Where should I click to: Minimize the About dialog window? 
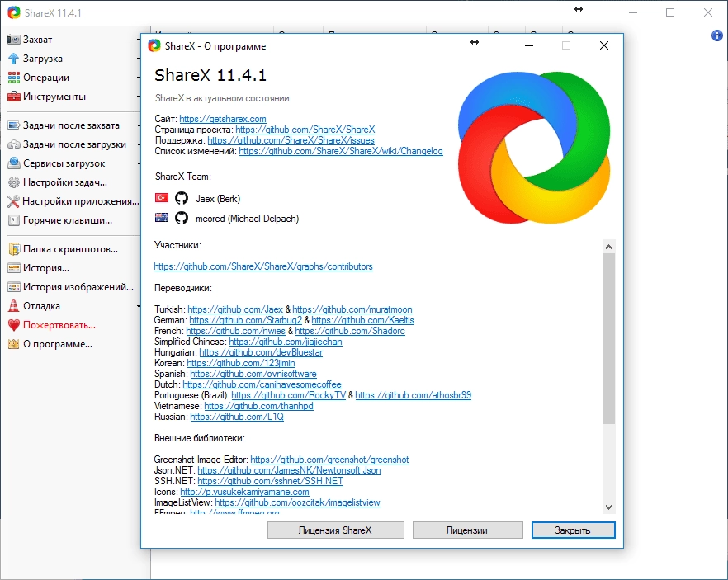(529, 45)
